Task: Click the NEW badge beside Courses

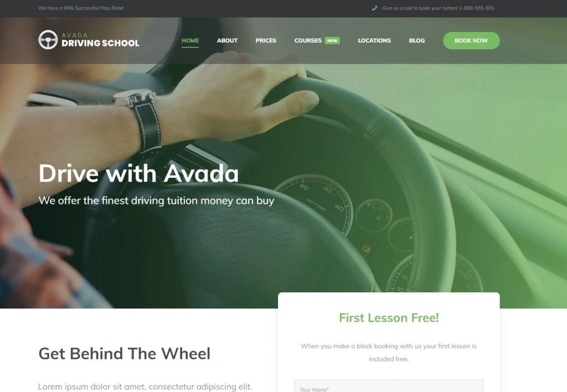Action: point(332,40)
